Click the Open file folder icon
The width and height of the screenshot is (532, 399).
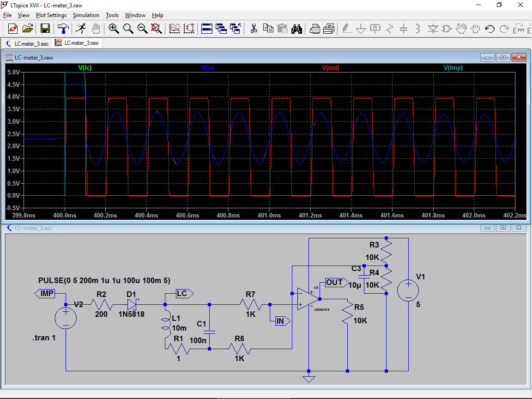(x=28, y=29)
